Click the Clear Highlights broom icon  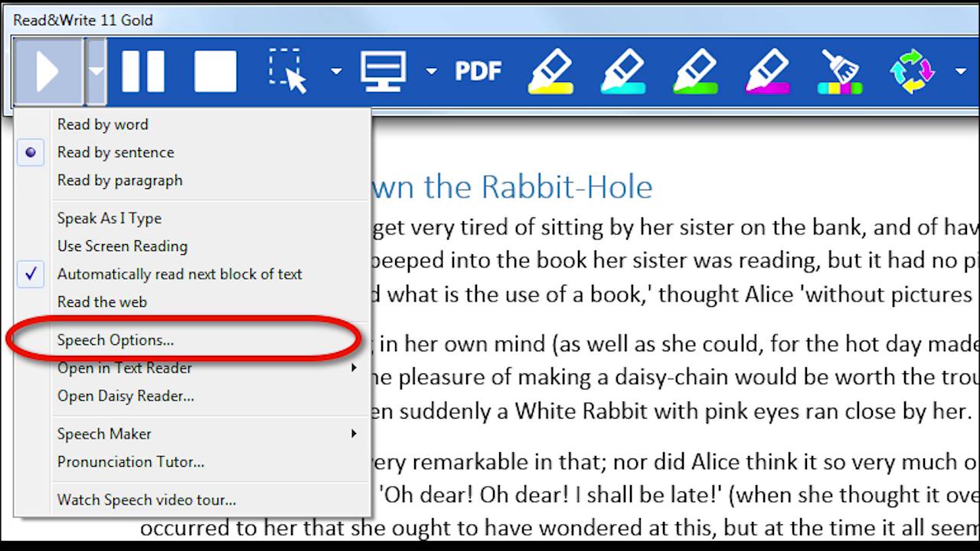840,71
